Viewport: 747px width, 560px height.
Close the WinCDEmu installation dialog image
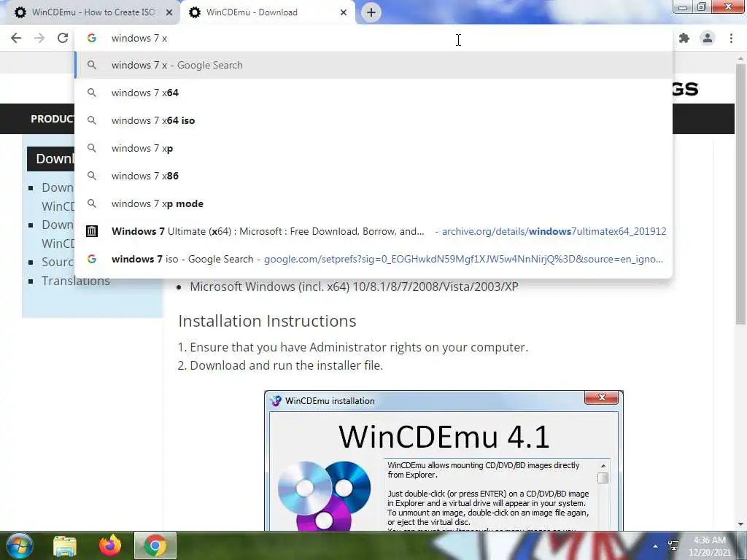coord(601,397)
